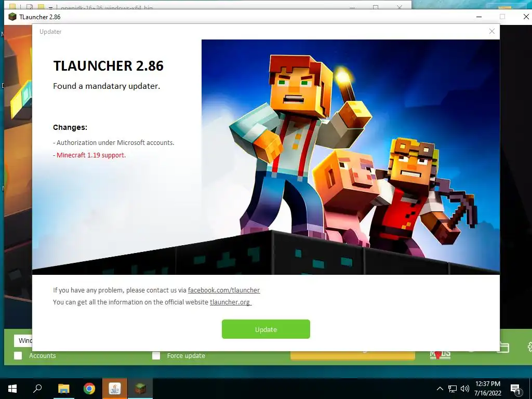Click the green Update button
The width and height of the screenshot is (532, 399).
click(265, 329)
